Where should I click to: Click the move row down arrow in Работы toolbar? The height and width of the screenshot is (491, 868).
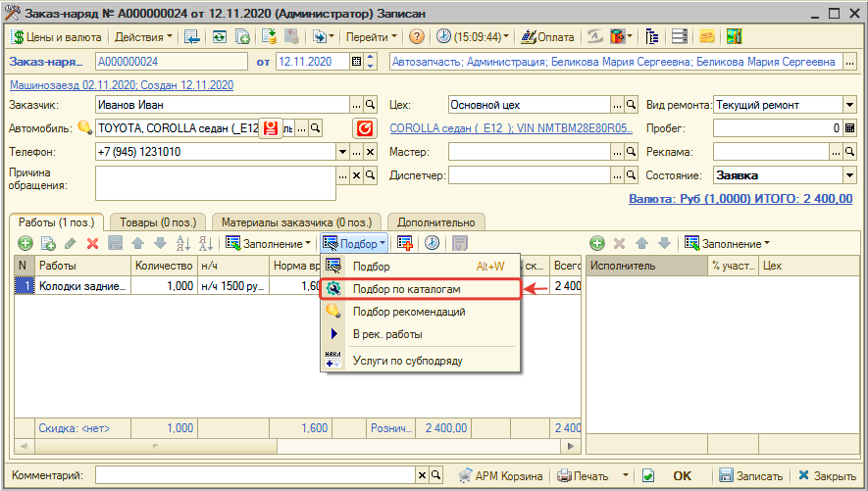click(x=160, y=243)
